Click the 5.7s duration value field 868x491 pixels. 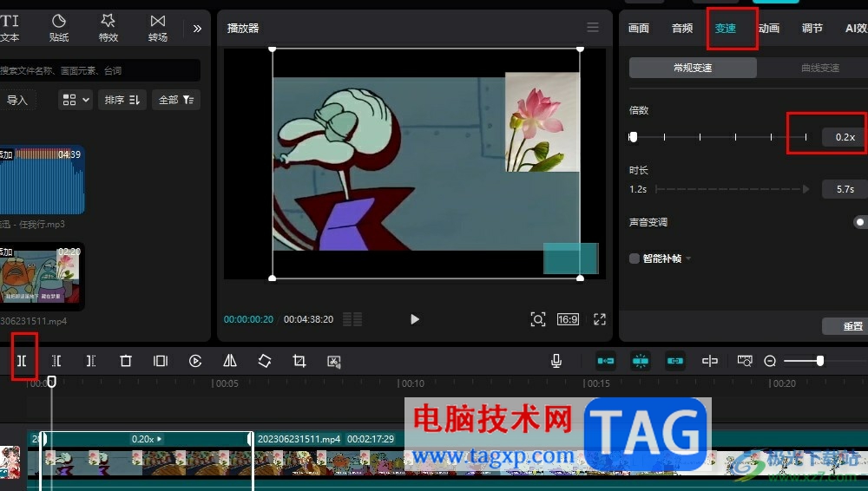[845, 189]
